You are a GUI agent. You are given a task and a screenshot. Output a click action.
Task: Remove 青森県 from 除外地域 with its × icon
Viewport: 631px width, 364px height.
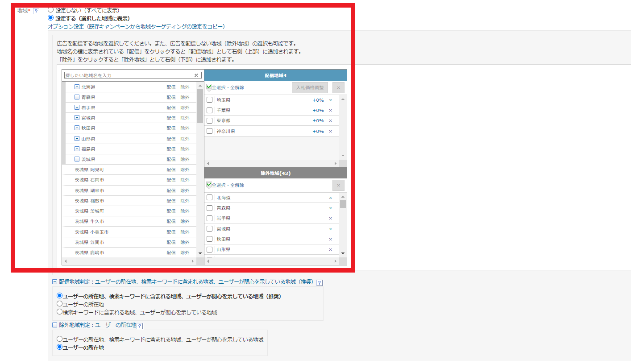coord(331,208)
